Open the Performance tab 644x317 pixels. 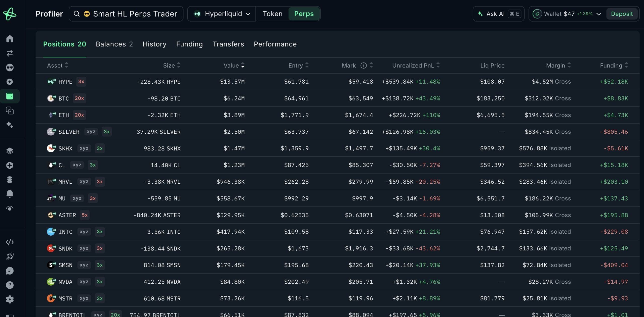point(275,44)
